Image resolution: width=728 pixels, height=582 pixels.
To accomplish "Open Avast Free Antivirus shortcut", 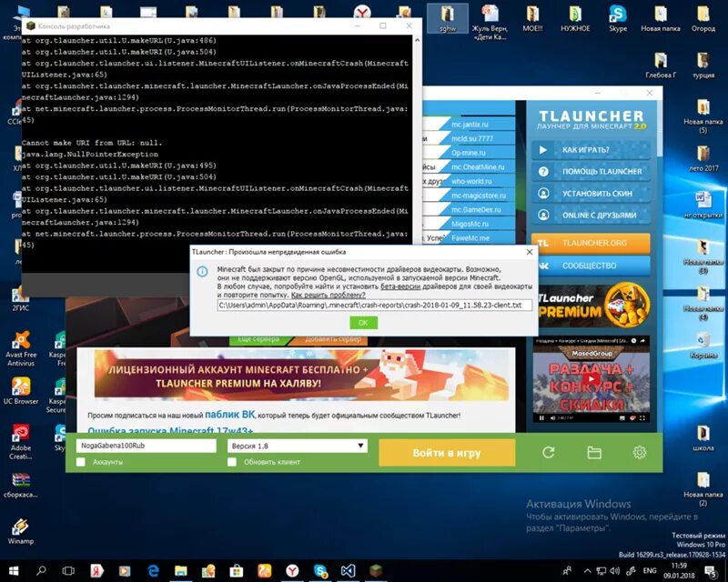I will pyautogui.click(x=20, y=348).
